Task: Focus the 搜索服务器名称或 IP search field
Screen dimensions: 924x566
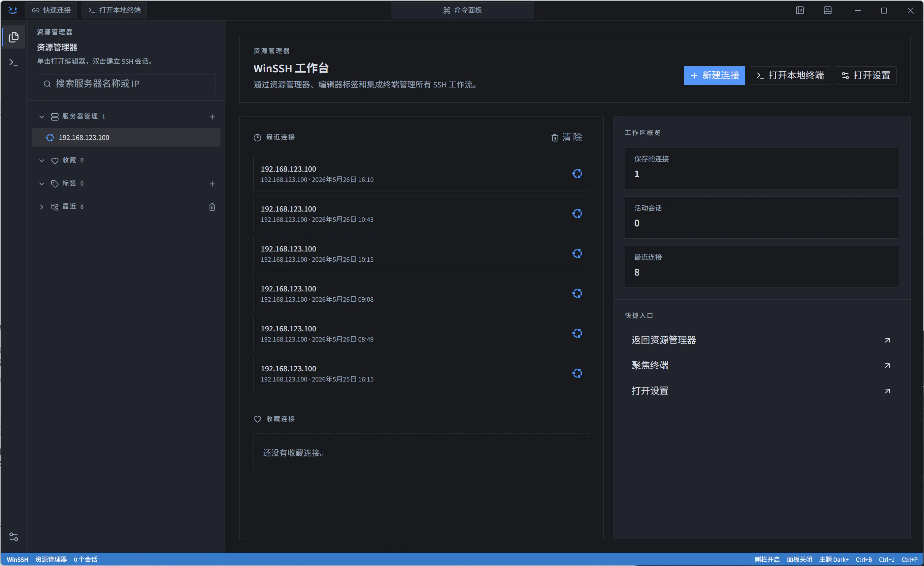Action: (126, 83)
